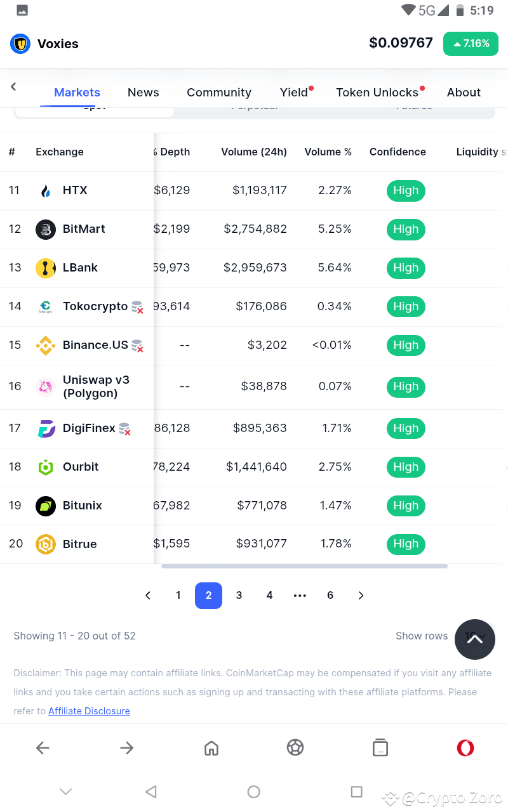Click the 7.16% price change badge
This screenshot has height=812, width=508.
[471, 44]
